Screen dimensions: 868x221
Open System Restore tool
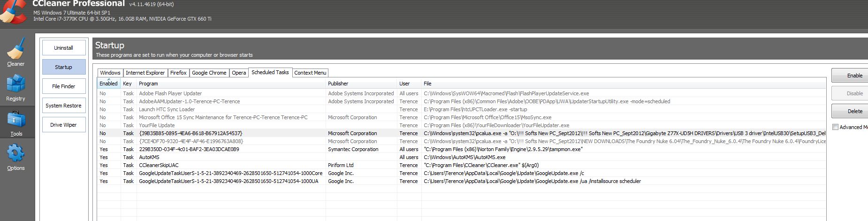click(64, 106)
